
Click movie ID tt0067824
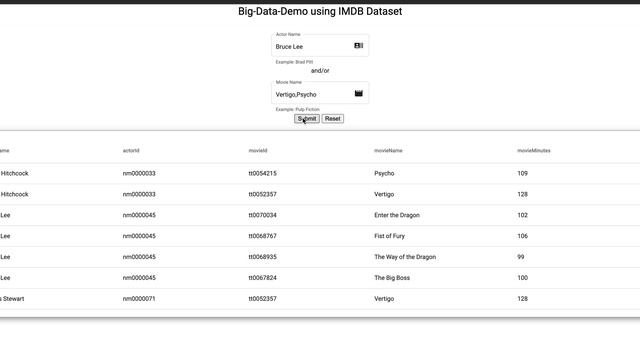point(262,278)
